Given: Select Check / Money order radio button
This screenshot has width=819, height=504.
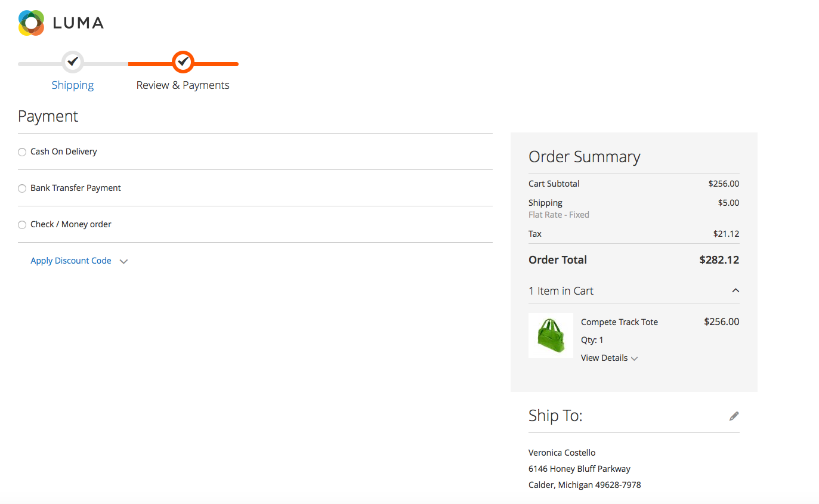Looking at the screenshot, I should tap(22, 225).
